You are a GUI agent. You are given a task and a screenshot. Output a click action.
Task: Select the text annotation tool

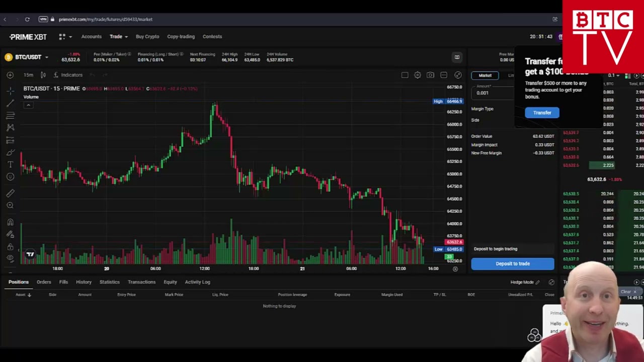tap(10, 165)
